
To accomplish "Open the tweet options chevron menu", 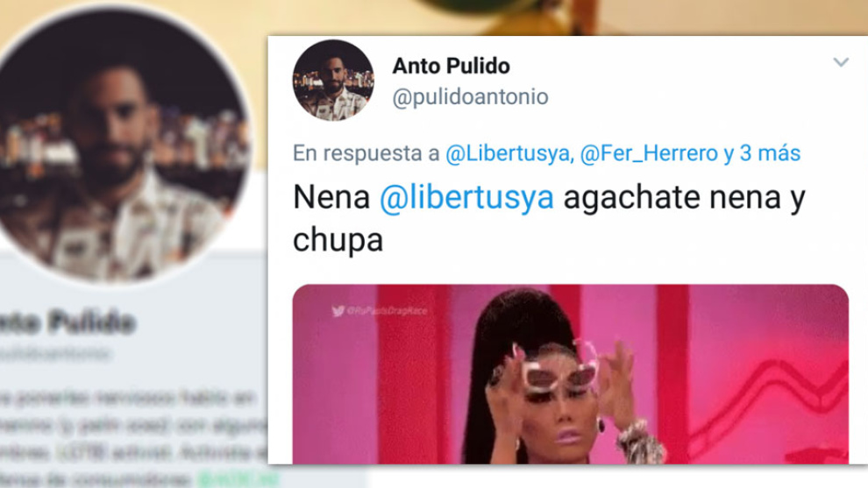I will (x=841, y=62).
